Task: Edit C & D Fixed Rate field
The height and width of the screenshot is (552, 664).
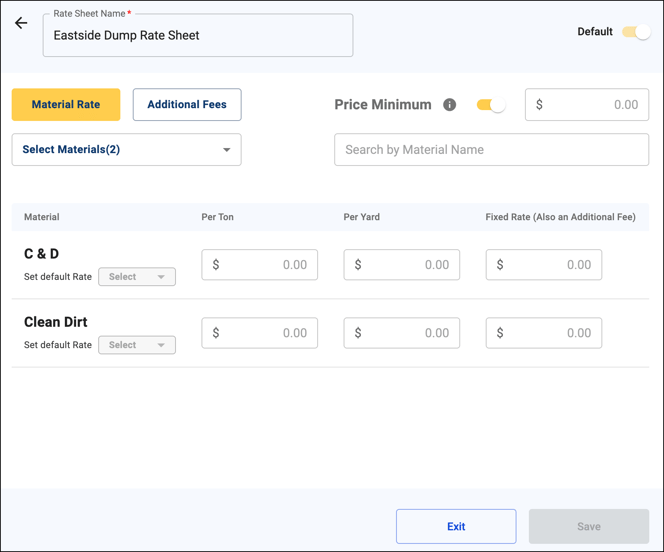Action: pos(544,265)
